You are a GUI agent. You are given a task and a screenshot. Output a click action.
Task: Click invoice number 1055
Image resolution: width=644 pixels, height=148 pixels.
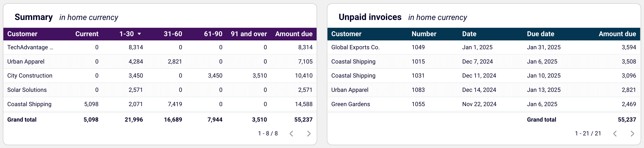[418, 104]
